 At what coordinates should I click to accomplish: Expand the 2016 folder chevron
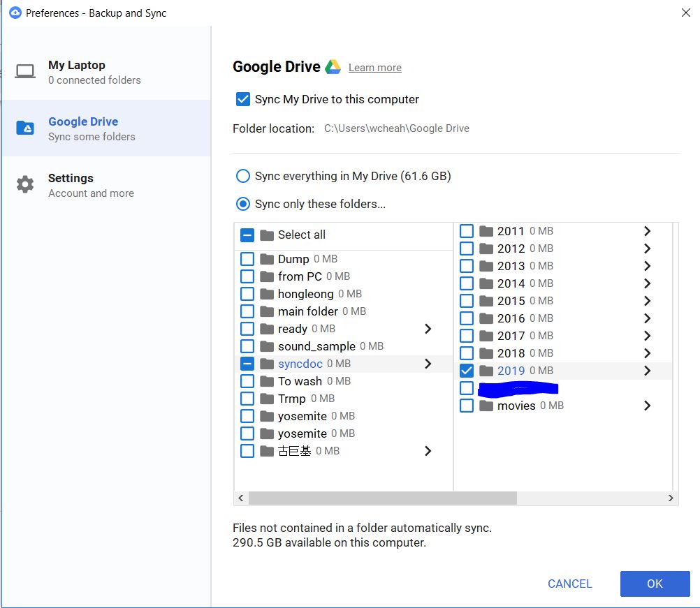(648, 318)
